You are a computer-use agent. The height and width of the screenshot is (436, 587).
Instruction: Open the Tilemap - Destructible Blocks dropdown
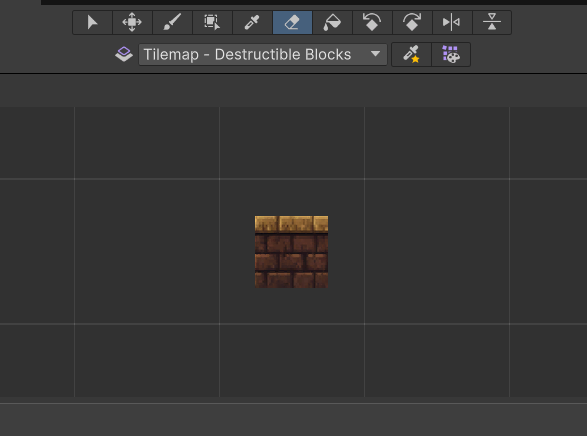[262, 55]
